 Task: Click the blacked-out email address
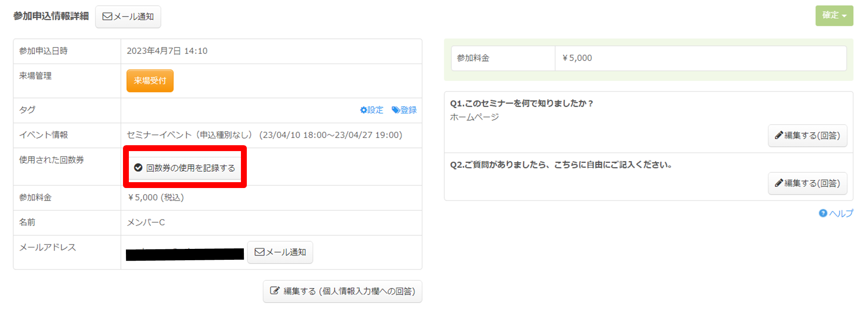(185, 254)
